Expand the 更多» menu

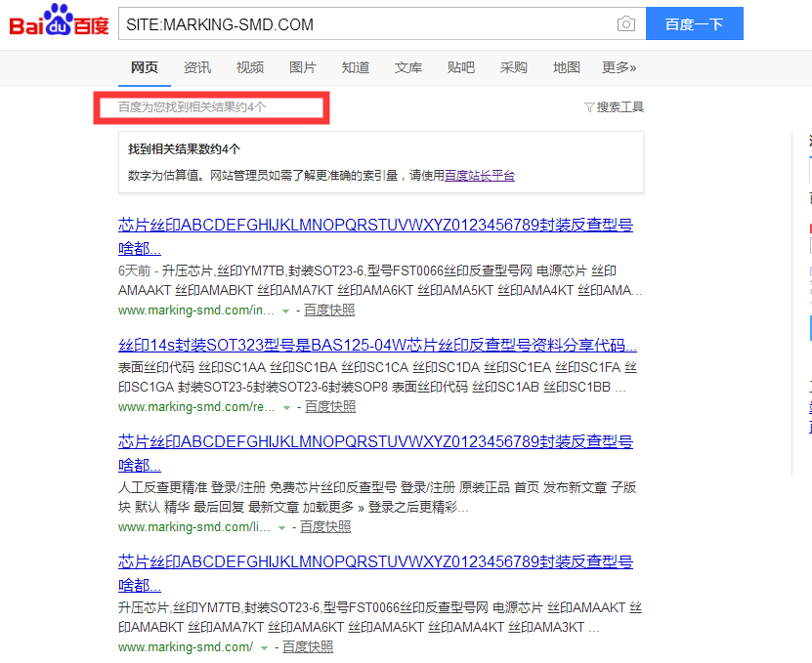[x=619, y=67]
